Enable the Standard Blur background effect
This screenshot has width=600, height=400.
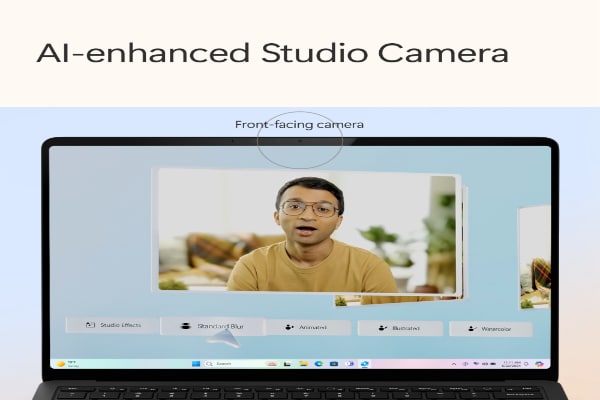211,326
